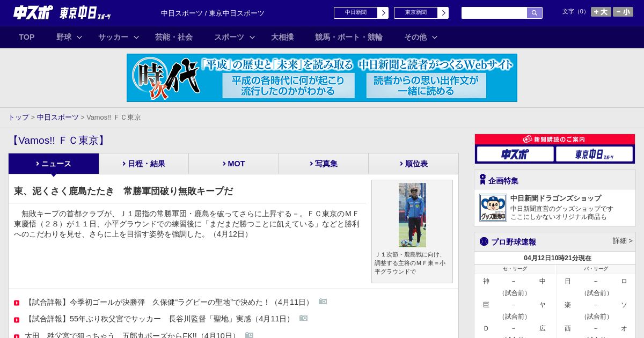Screen dimensions: 644x338
Task: Click the arrow beside 東京新聞 button
Action: click(443, 13)
